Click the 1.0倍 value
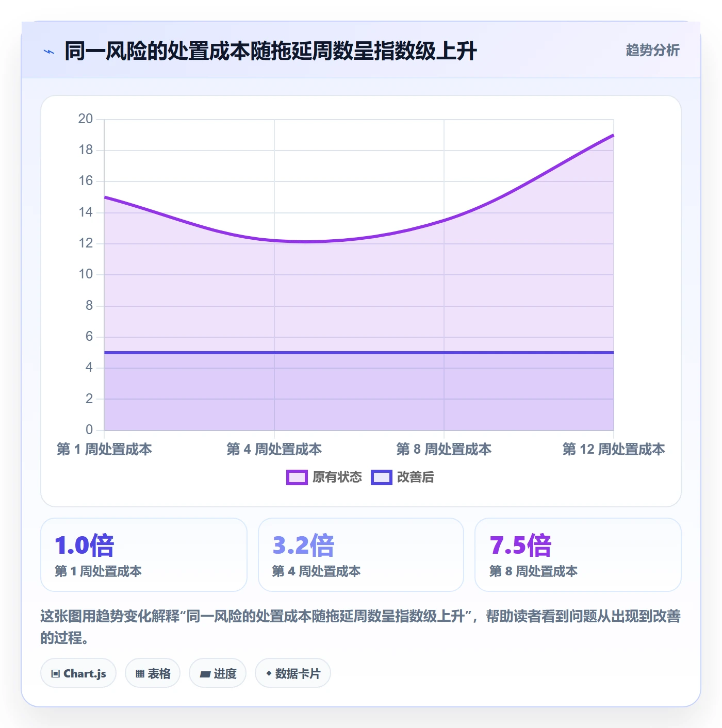Viewport: 722px width, 728px height. [84, 545]
